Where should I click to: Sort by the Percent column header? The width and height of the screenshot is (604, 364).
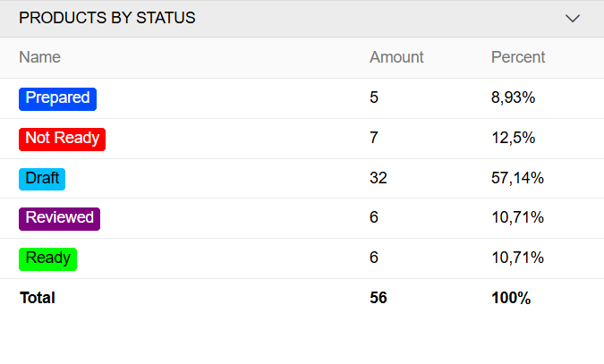(x=518, y=57)
